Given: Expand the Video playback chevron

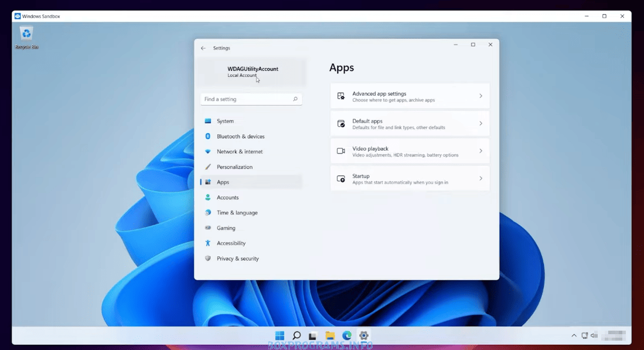Looking at the screenshot, I should (x=481, y=151).
